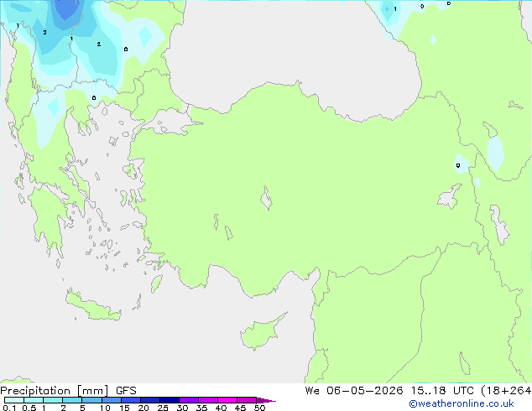Viewport: 532px width, 411px height.
Task: Click the island of Crete on the map
Action: click(92, 307)
